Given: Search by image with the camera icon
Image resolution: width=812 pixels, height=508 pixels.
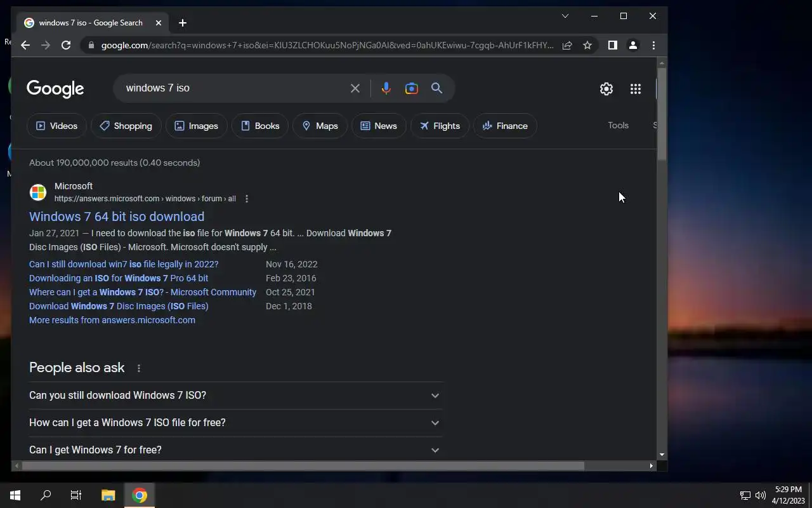Looking at the screenshot, I should [x=412, y=88].
